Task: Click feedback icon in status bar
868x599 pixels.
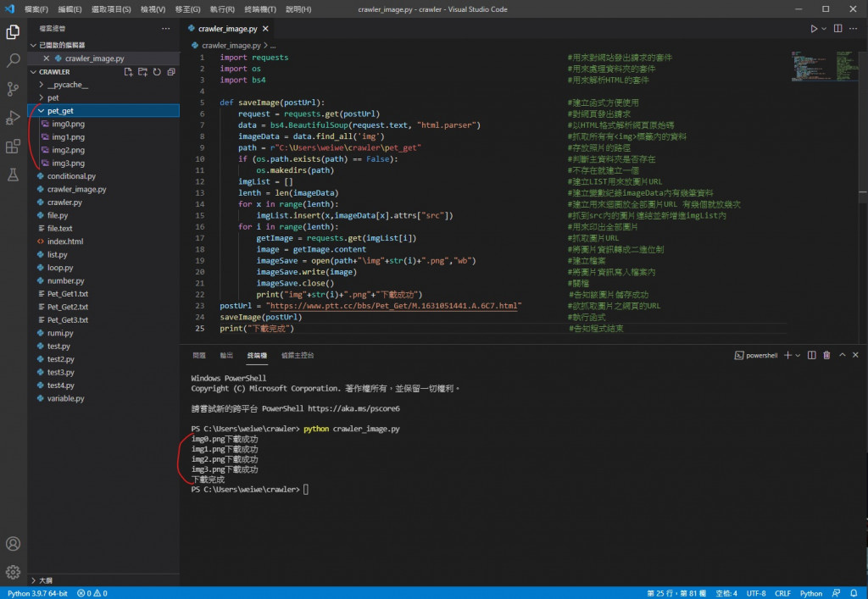Action: click(x=836, y=593)
